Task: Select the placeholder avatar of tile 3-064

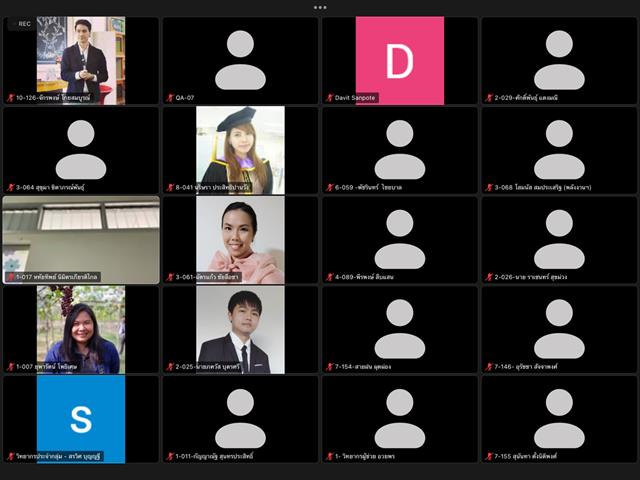Action: (81, 150)
